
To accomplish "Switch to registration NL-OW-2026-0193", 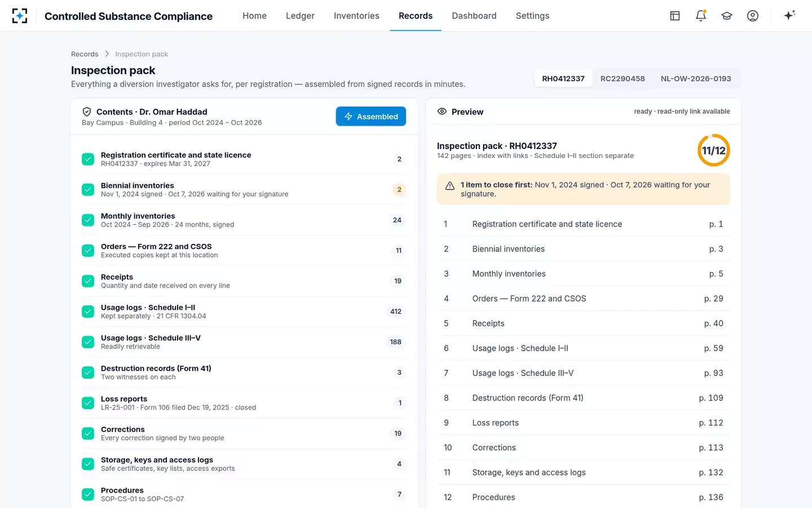I will point(696,78).
